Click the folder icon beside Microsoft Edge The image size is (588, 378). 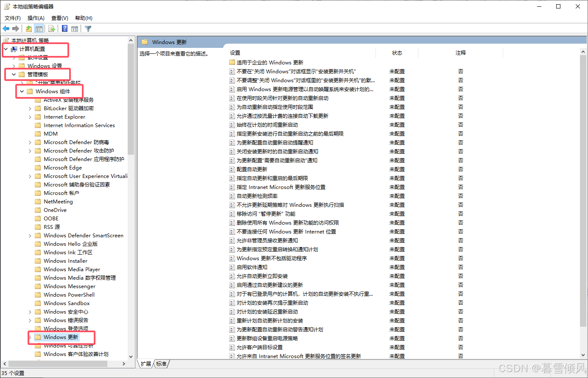38,168
